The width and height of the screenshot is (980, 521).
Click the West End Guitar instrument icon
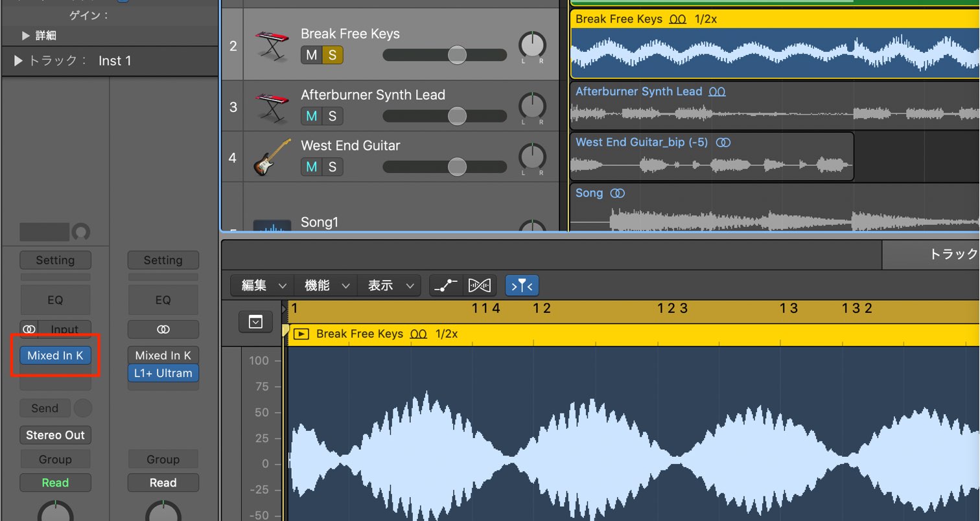point(272,158)
